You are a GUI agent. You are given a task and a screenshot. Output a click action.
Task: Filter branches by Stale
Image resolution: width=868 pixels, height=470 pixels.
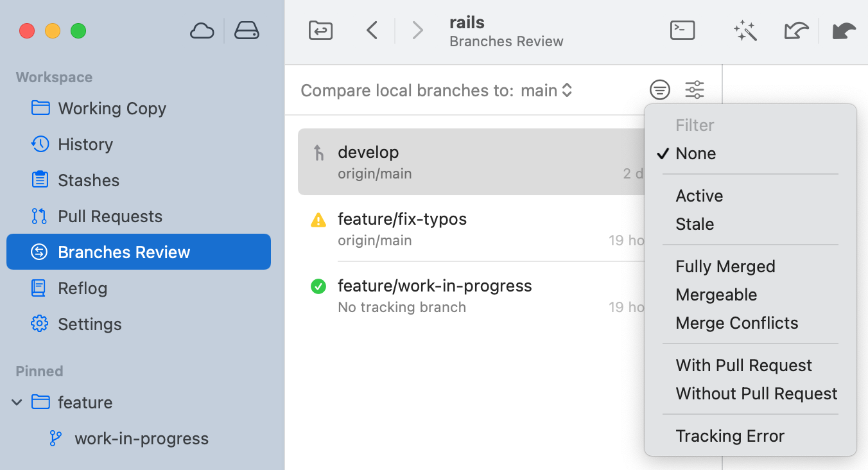[x=695, y=224]
